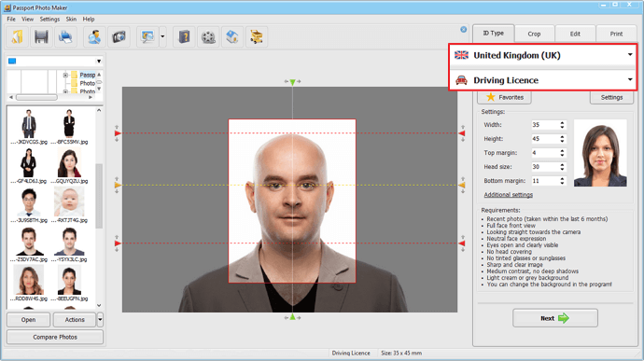Click the shopping cart order icon
Screen dimensions: 644x361
pos(257,37)
